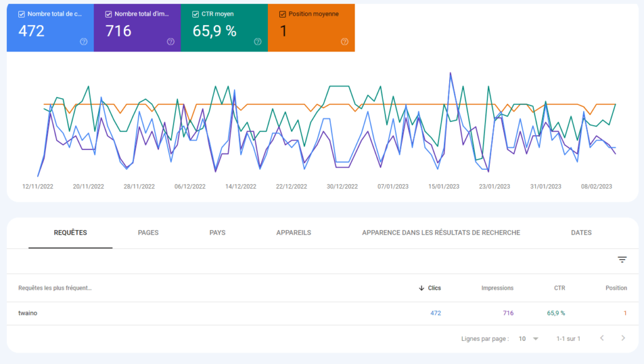This screenshot has height=364, width=644.
Task: Click help icon on total clicks card
Action: click(84, 41)
